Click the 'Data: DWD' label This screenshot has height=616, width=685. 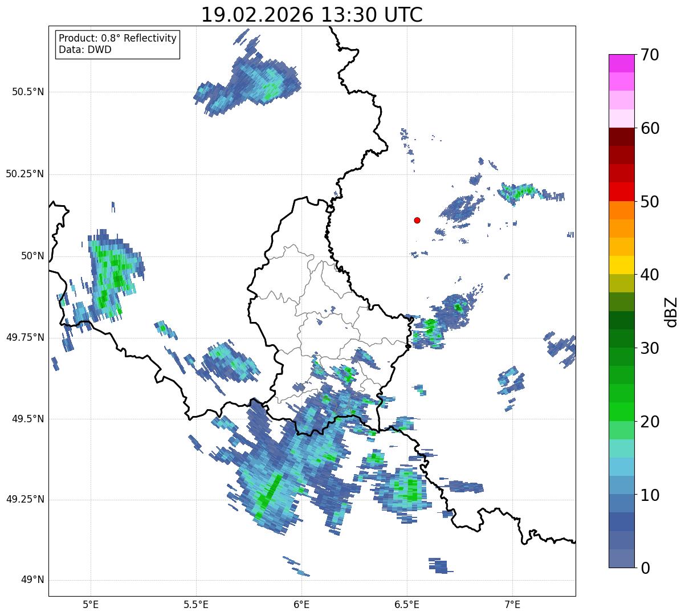85,50
